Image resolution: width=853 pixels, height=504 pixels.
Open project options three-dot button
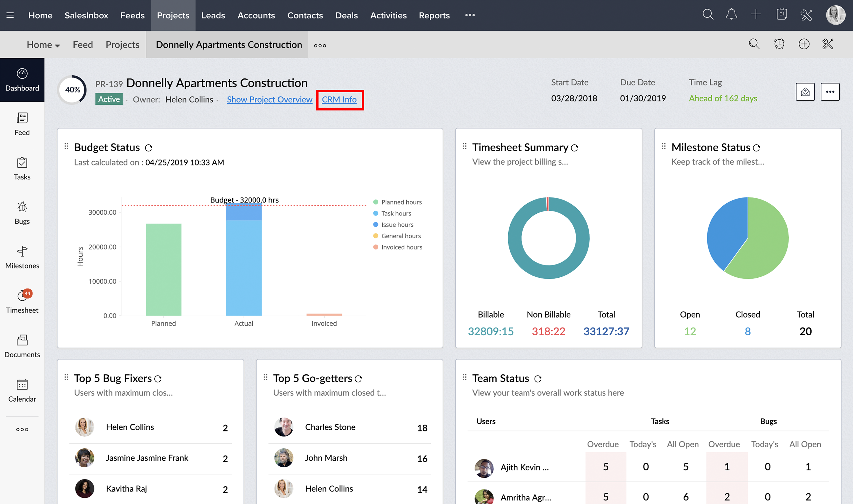coord(830,92)
